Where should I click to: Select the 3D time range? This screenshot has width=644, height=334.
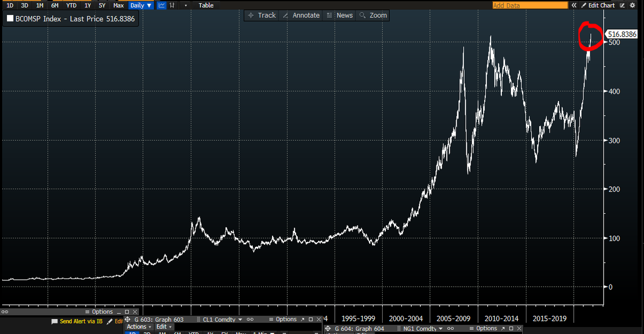[25, 5]
